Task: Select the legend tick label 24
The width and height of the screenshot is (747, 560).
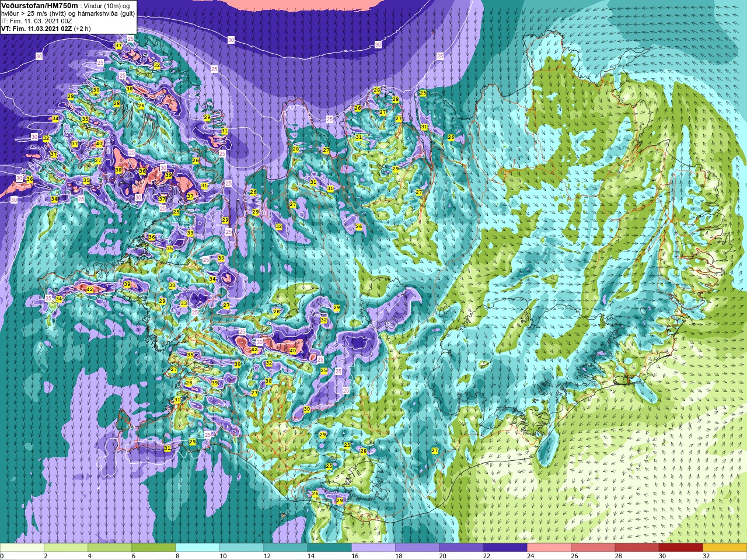Action: tap(530, 556)
